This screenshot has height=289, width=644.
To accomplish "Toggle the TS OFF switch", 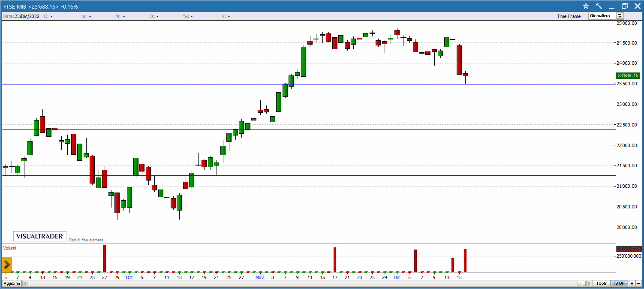I will tap(620, 283).
